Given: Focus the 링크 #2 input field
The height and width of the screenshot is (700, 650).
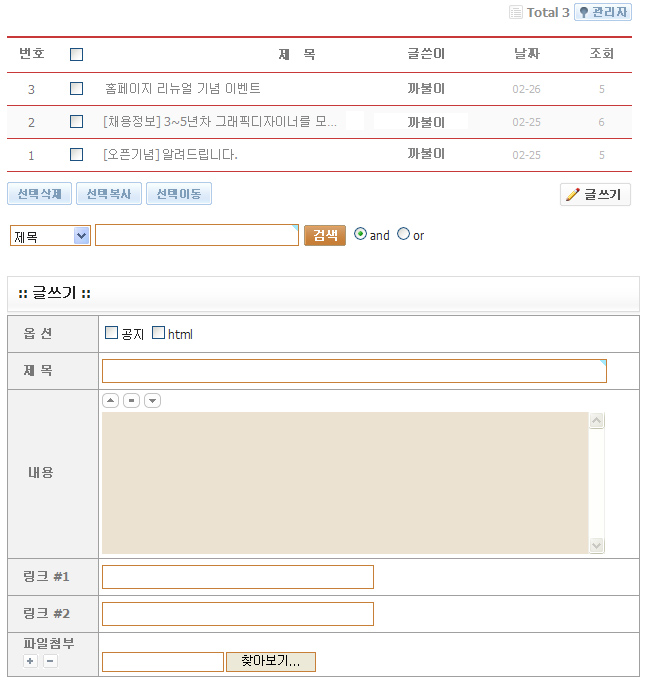Looking at the screenshot, I should tap(238, 614).
